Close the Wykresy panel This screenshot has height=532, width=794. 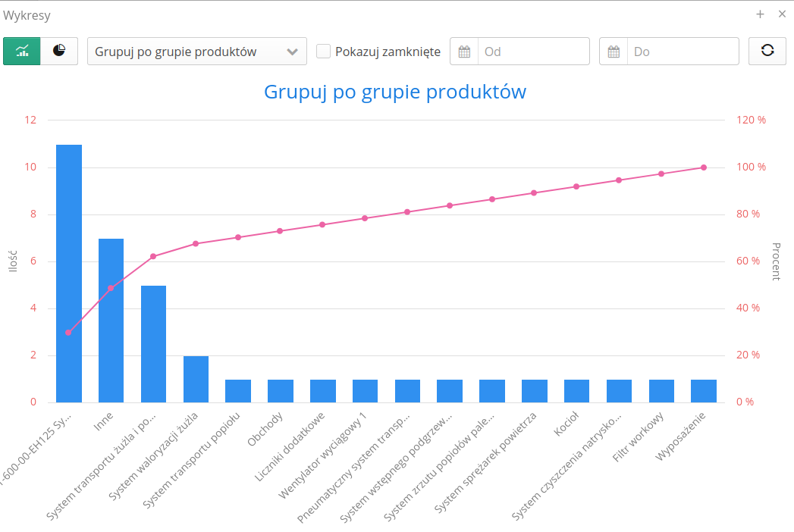point(782,14)
